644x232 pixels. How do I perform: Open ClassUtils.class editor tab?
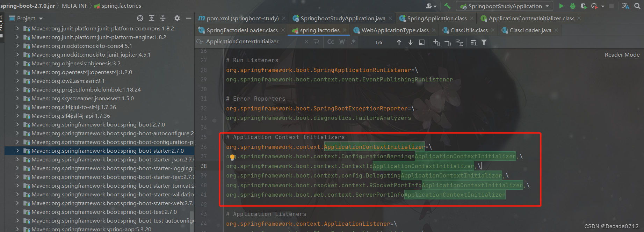[469, 30]
